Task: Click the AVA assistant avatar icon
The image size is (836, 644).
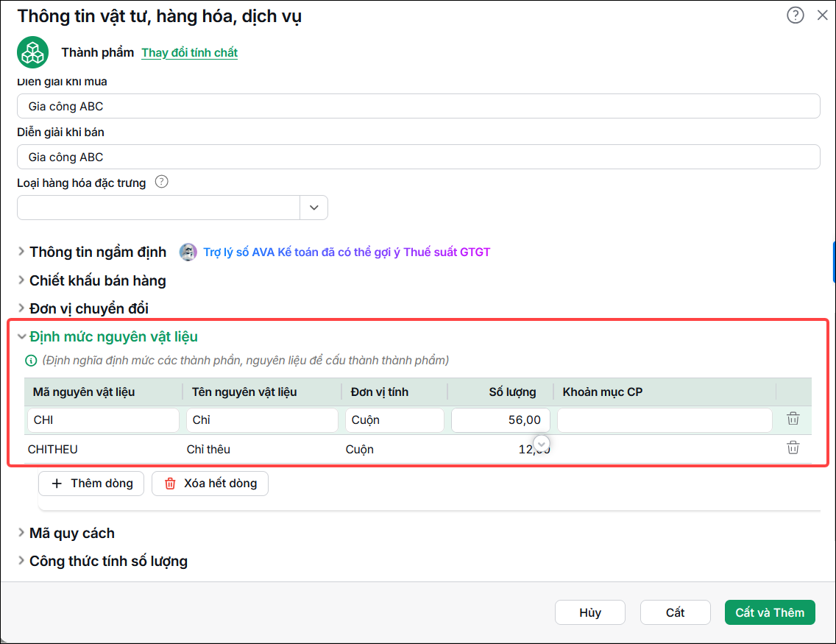Action: pyautogui.click(x=188, y=252)
